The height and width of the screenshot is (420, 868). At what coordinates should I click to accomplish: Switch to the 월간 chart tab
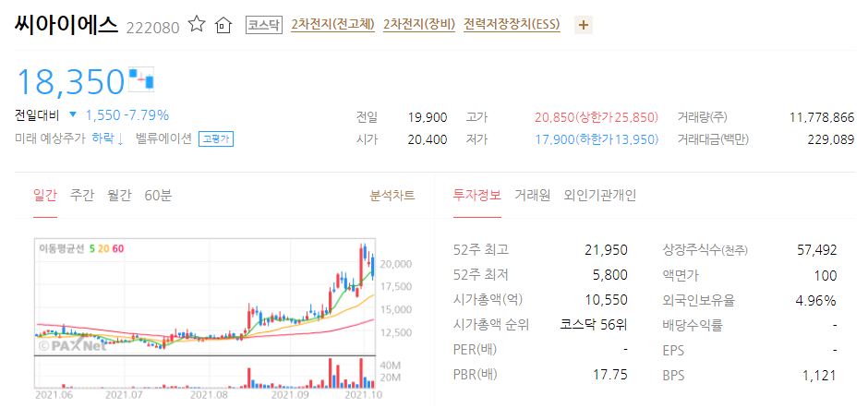[119, 196]
